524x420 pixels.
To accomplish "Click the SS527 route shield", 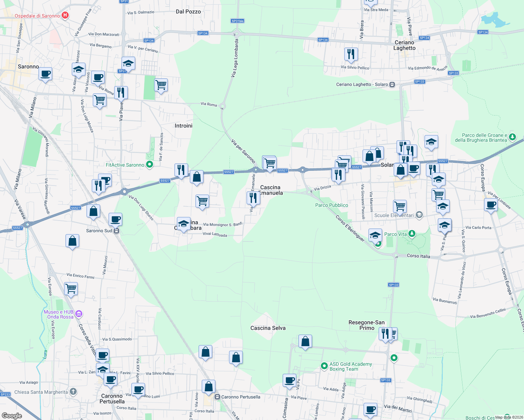I will coord(228,172).
